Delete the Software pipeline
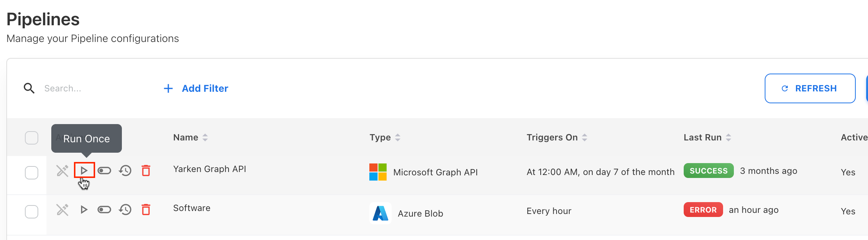 pos(146,210)
